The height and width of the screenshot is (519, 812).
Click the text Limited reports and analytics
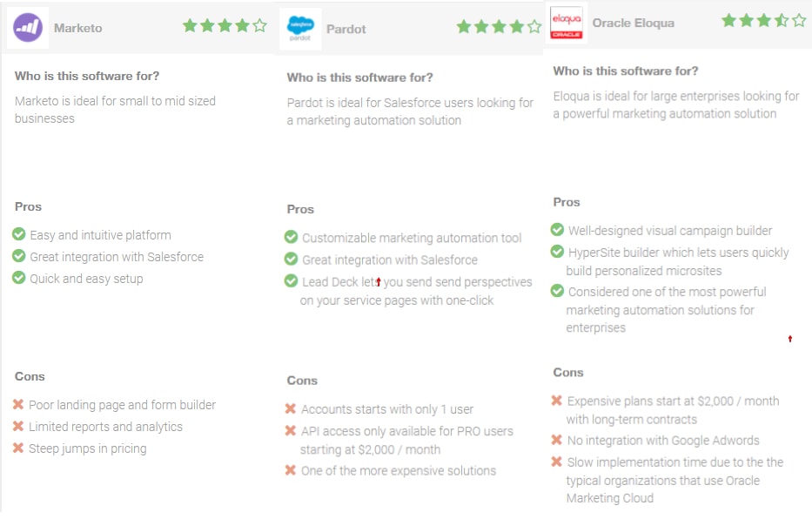point(105,427)
